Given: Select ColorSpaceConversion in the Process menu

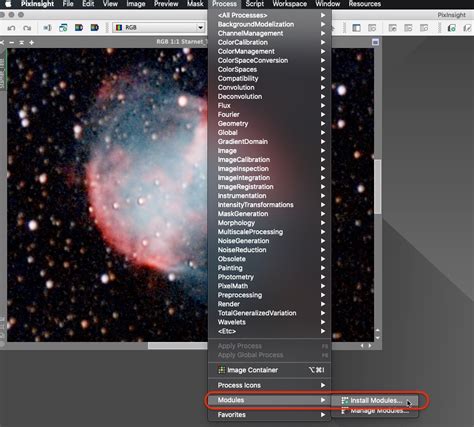Looking at the screenshot, I should coord(269,60).
